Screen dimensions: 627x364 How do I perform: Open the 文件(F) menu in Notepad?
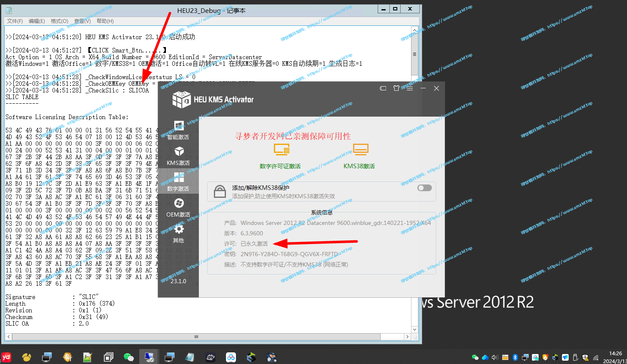(15, 21)
